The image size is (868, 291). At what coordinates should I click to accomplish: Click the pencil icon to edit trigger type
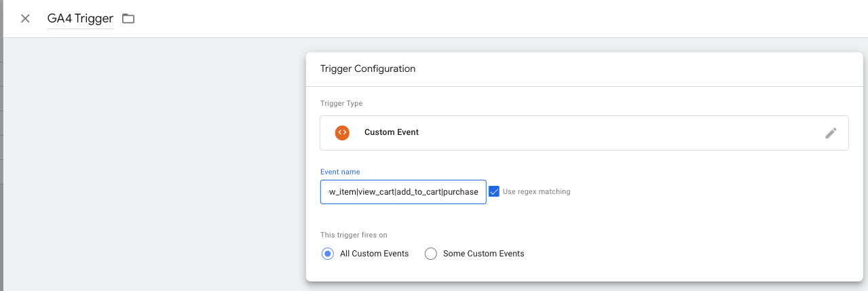831,133
